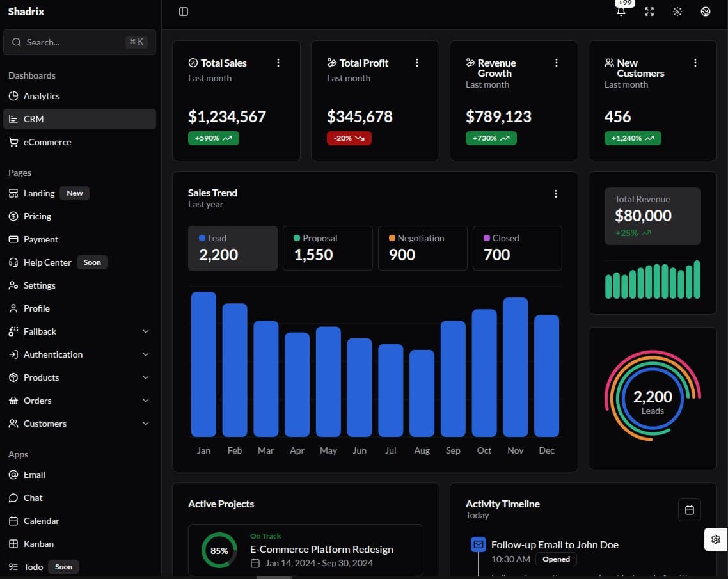The image size is (728, 579).
Task: Expand the Authentication menu chevron
Action: (146, 354)
